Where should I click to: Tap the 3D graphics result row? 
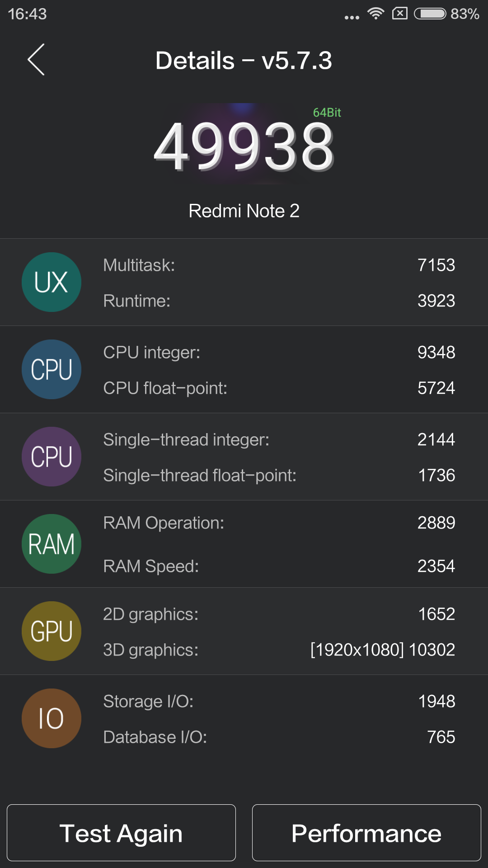(278, 650)
